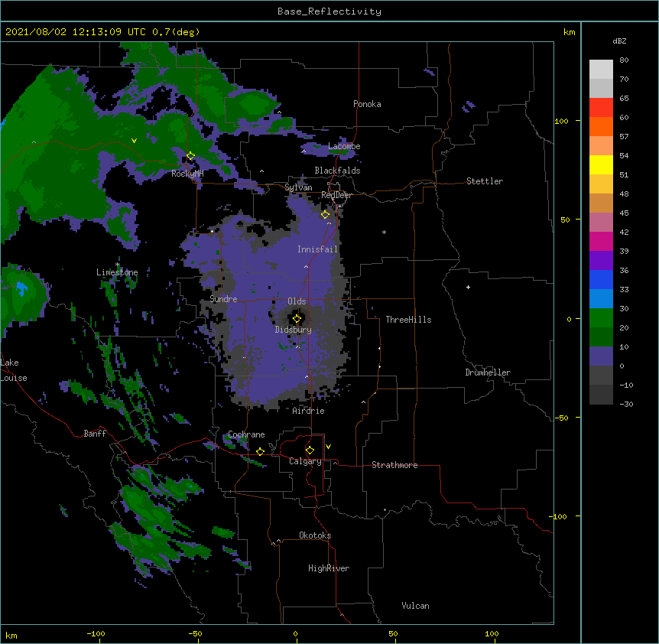Image resolution: width=659 pixels, height=644 pixels.
Task: Select the dark green 20-10 dBZ legend swatch
Action: (x=601, y=337)
